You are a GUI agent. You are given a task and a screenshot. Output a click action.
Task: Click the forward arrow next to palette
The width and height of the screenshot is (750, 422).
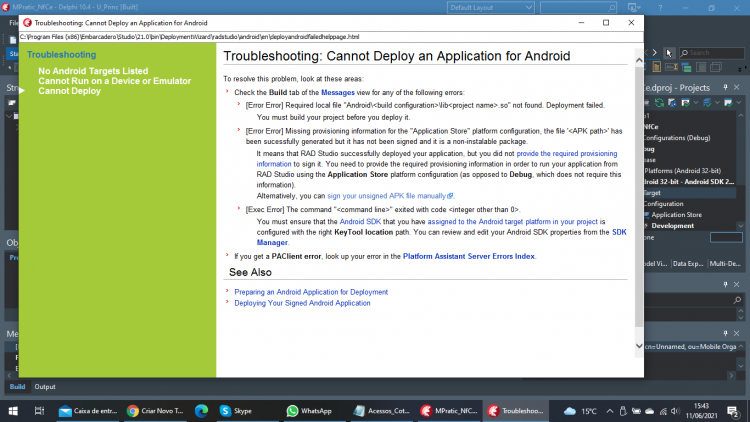click(x=655, y=53)
